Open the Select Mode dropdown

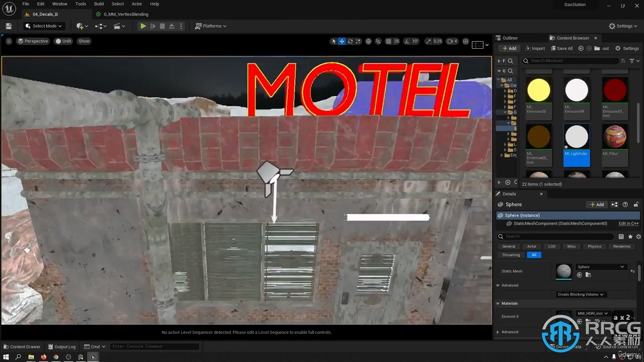click(44, 26)
